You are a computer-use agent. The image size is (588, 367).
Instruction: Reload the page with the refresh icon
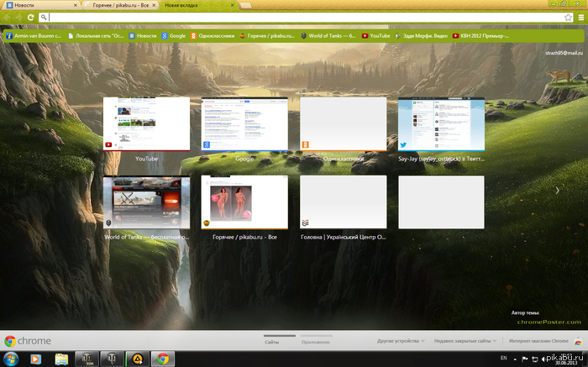(31, 18)
